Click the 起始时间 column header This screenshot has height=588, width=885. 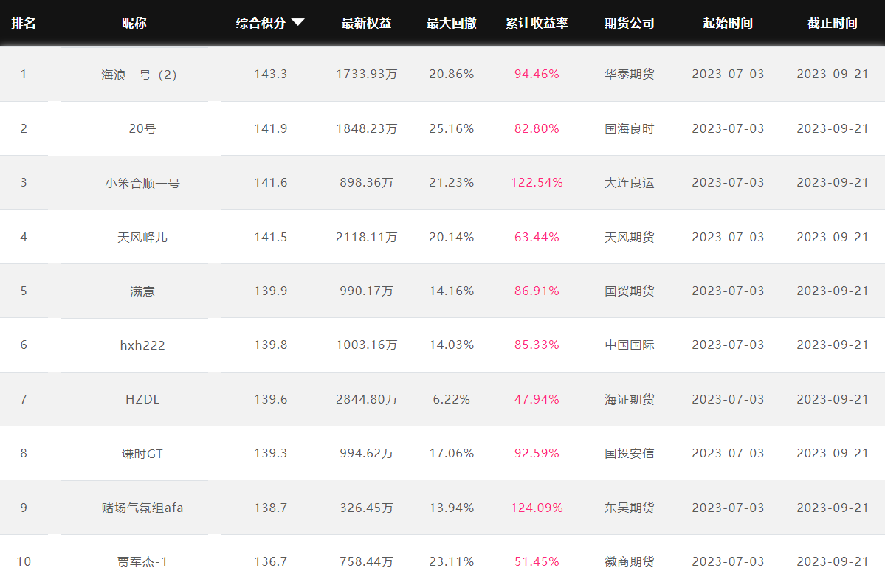tap(728, 23)
